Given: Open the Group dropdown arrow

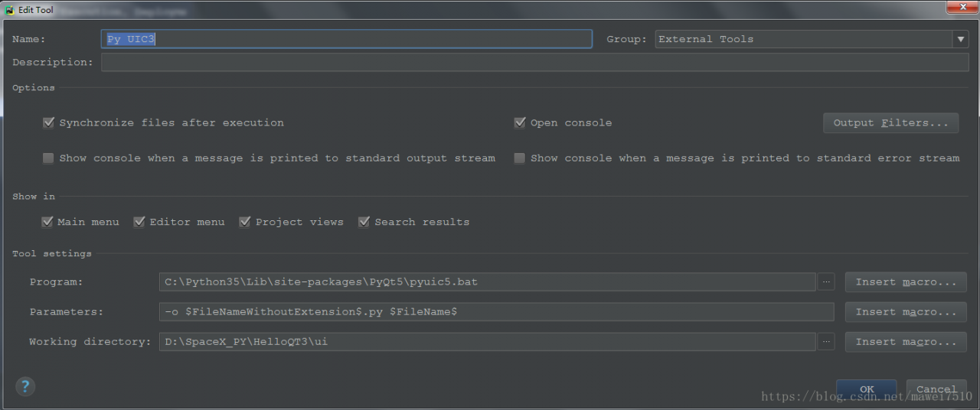Looking at the screenshot, I should [x=961, y=39].
